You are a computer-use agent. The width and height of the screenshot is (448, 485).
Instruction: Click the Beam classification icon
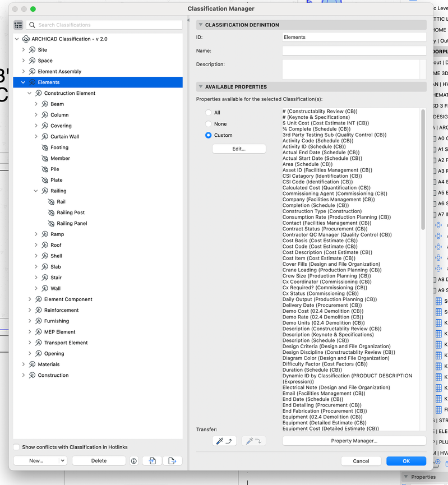[45, 104]
